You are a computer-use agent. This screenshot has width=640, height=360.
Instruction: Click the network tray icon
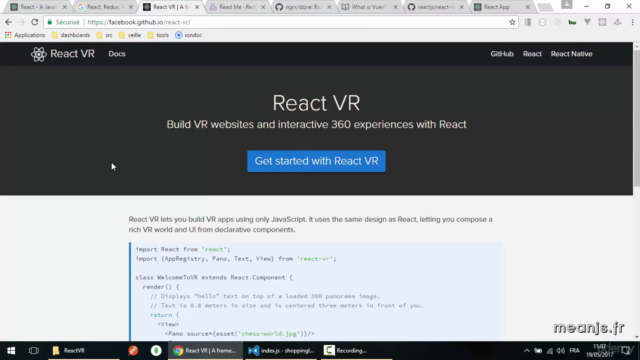550,351
